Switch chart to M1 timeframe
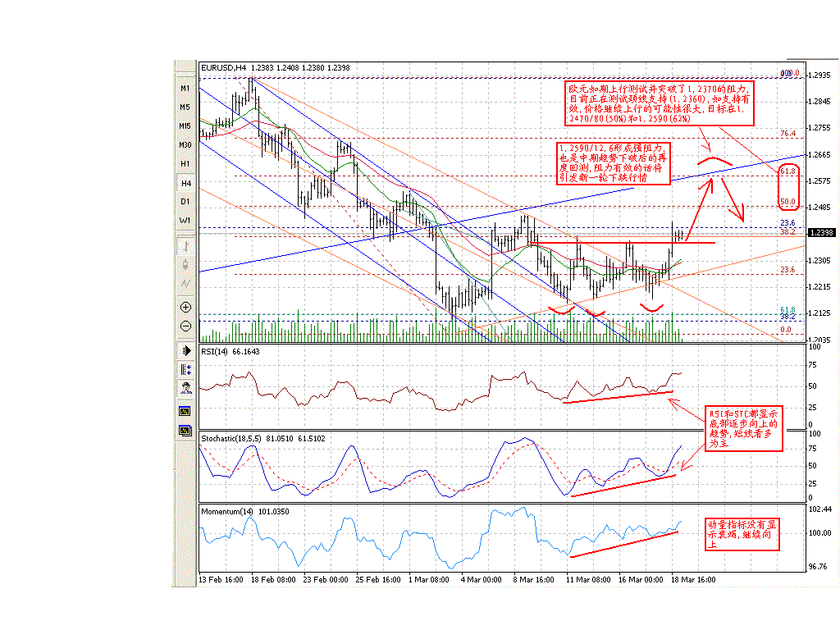Viewport: 840px width, 630px height. pos(185,89)
